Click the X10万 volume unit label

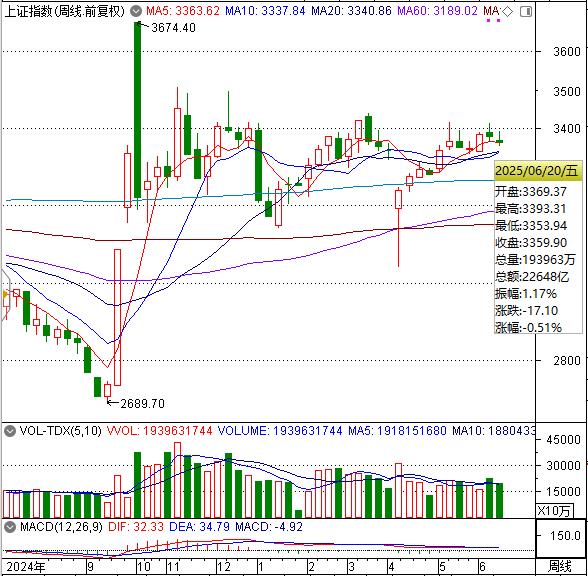point(554,510)
